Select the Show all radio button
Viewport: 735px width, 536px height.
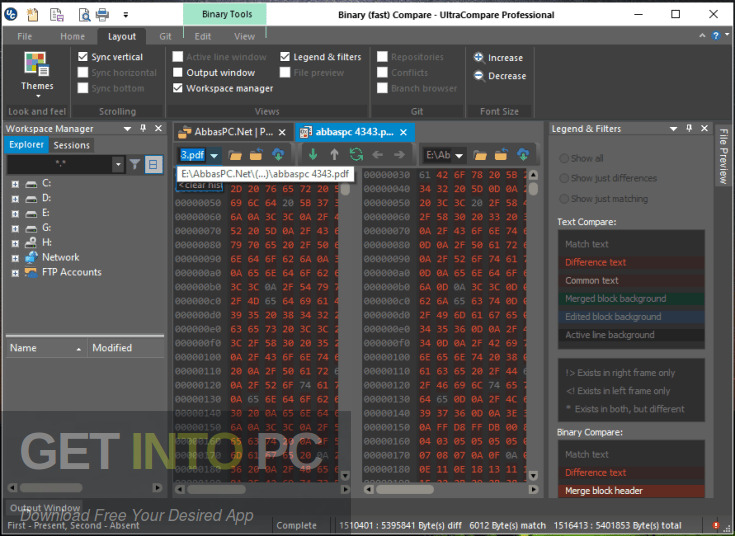point(564,158)
